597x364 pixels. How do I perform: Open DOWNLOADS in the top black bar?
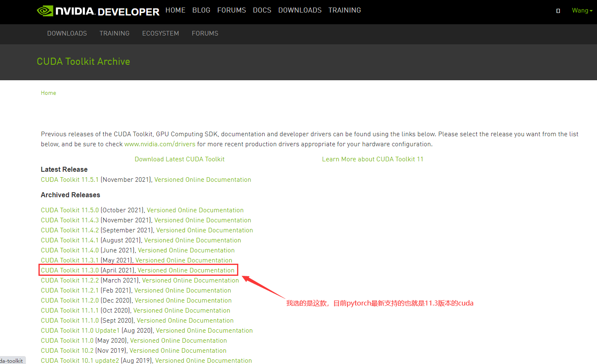[x=300, y=10]
